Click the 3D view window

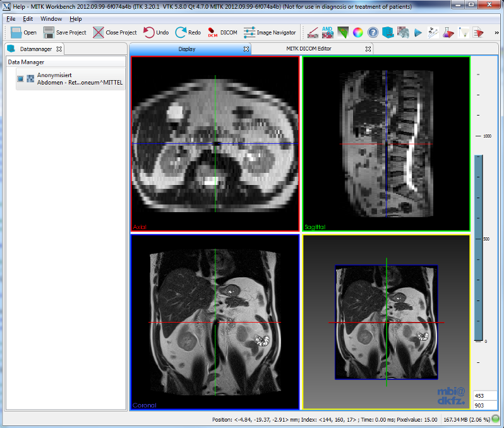pos(387,322)
